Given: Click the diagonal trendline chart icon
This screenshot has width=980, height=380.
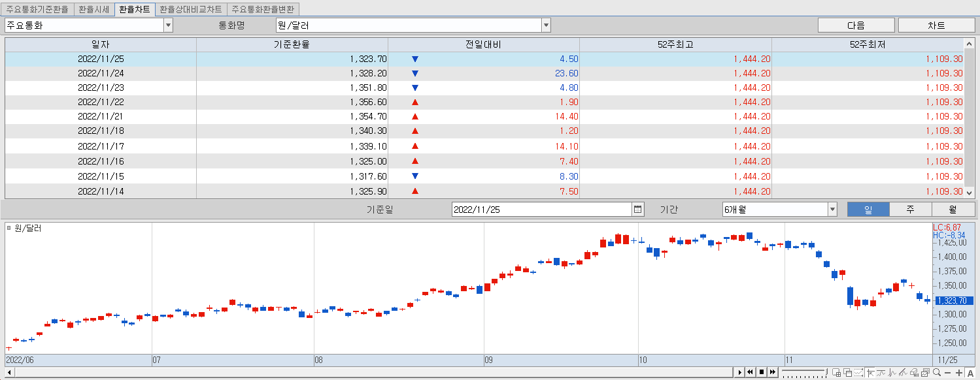Looking at the screenshot, I should [903, 372].
